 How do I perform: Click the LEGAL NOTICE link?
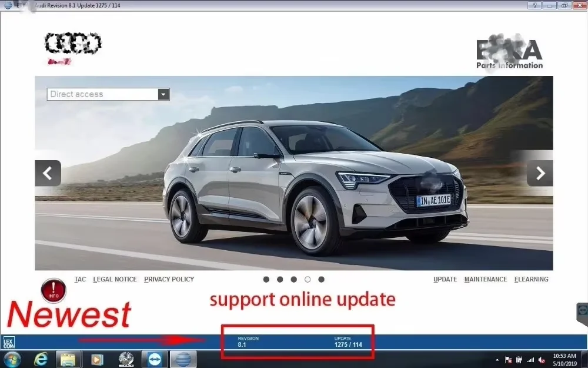(x=115, y=279)
